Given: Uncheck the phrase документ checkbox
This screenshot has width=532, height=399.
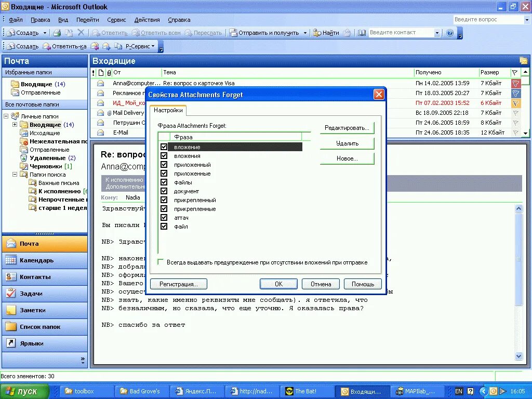Looking at the screenshot, I should coord(164,191).
